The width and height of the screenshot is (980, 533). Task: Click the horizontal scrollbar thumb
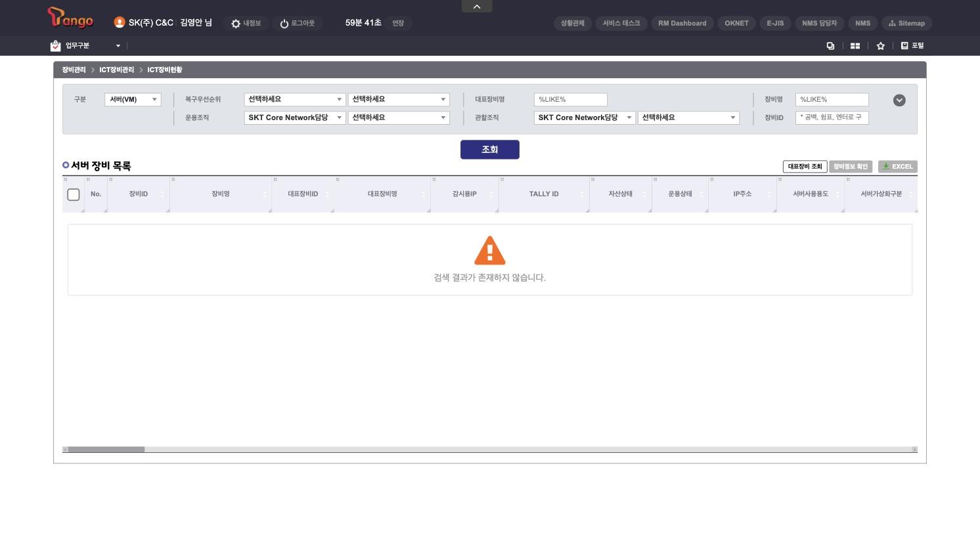point(106,450)
